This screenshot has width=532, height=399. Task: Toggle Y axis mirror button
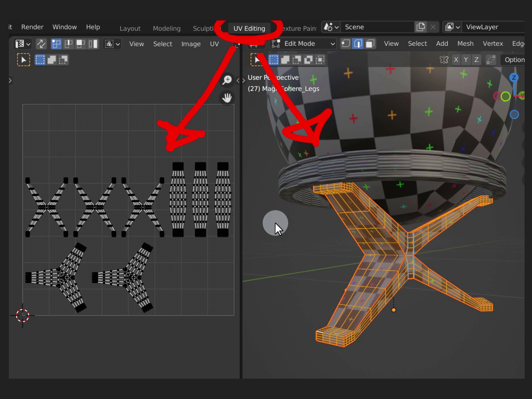[x=466, y=60]
